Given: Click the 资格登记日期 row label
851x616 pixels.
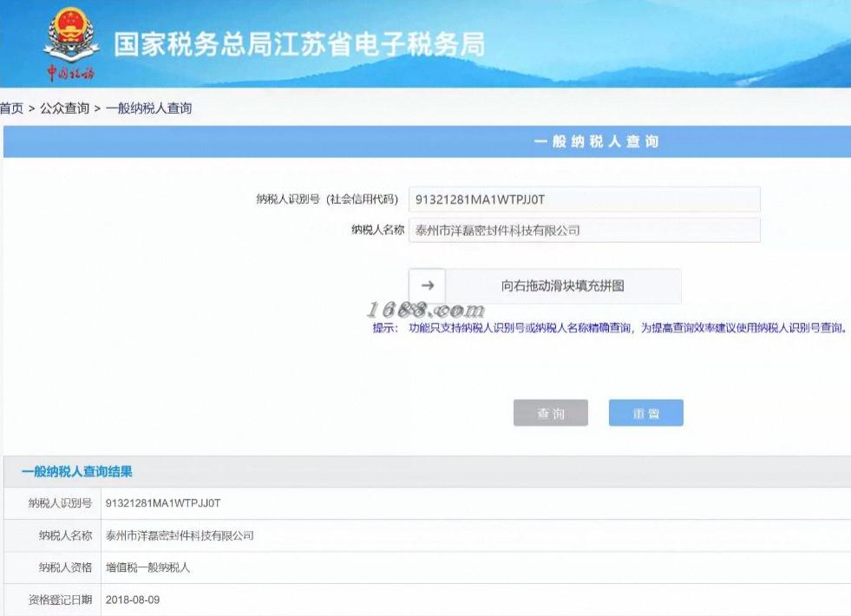Looking at the screenshot, I should pyautogui.click(x=60, y=600).
